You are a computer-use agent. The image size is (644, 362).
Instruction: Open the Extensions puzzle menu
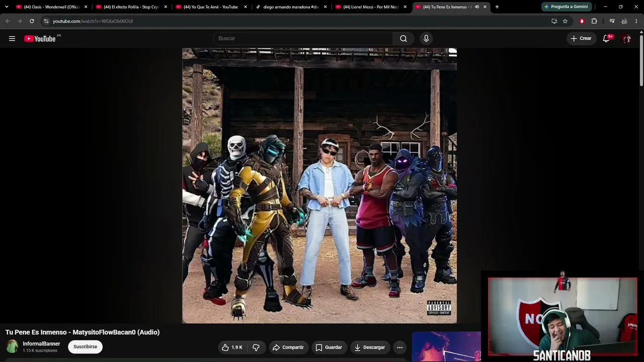594,21
